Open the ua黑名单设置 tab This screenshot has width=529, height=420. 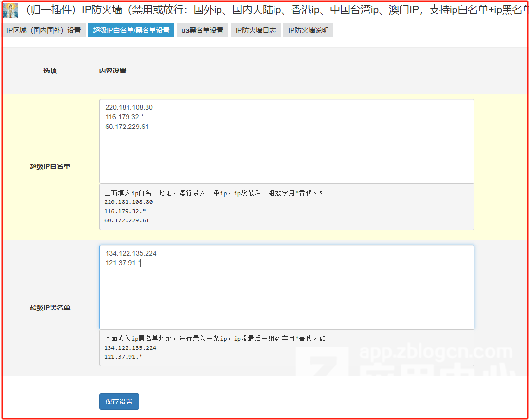202,30
